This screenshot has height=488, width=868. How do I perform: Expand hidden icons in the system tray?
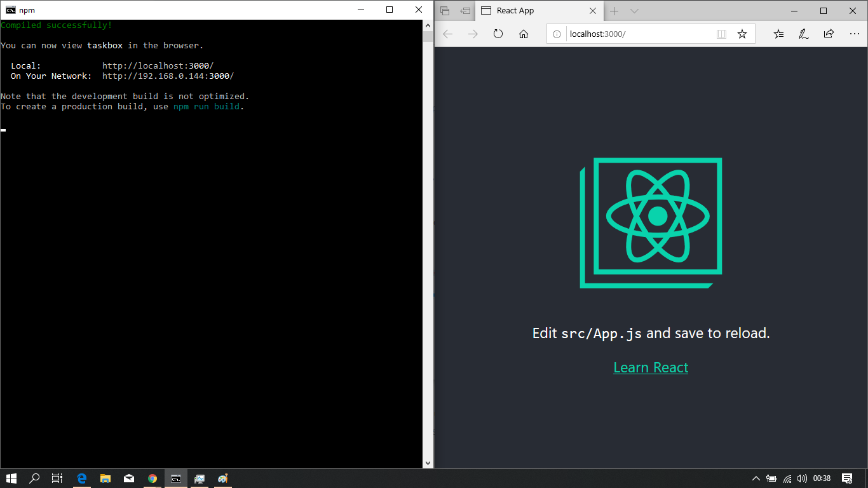[x=756, y=478]
